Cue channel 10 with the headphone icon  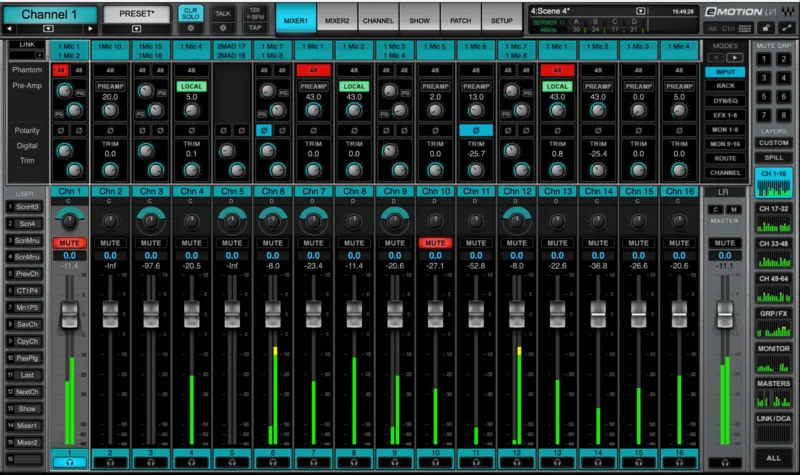[435, 462]
